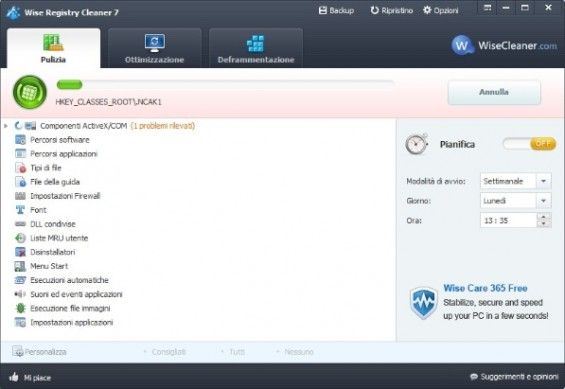Select the Consigliati option

coord(169,352)
